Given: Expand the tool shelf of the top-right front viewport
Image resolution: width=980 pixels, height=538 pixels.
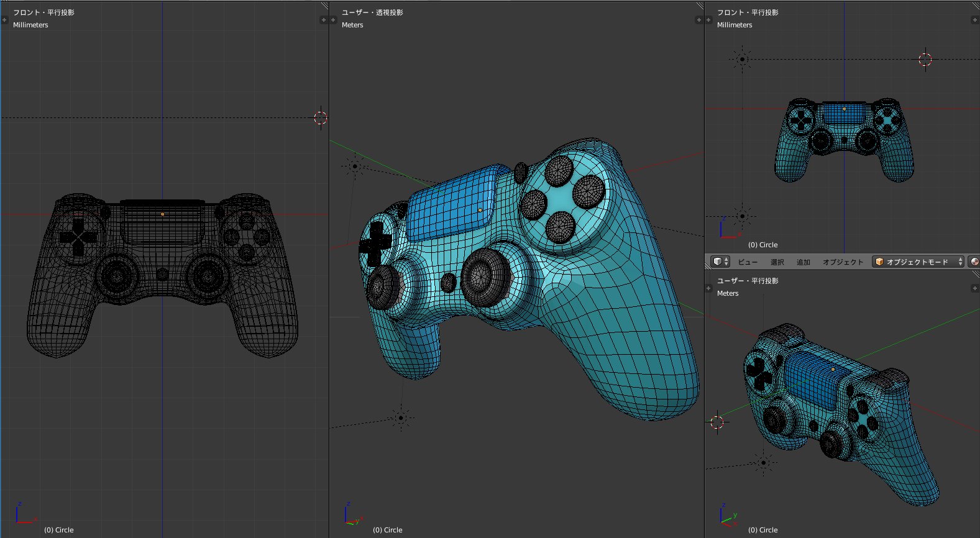Looking at the screenshot, I should pyautogui.click(x=708, y=20).
